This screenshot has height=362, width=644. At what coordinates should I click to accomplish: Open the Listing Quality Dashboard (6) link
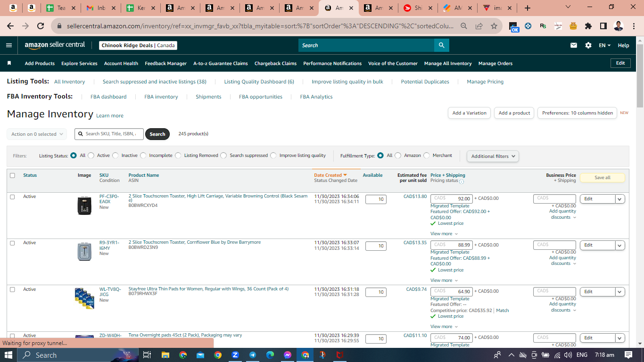pos(259,82)
